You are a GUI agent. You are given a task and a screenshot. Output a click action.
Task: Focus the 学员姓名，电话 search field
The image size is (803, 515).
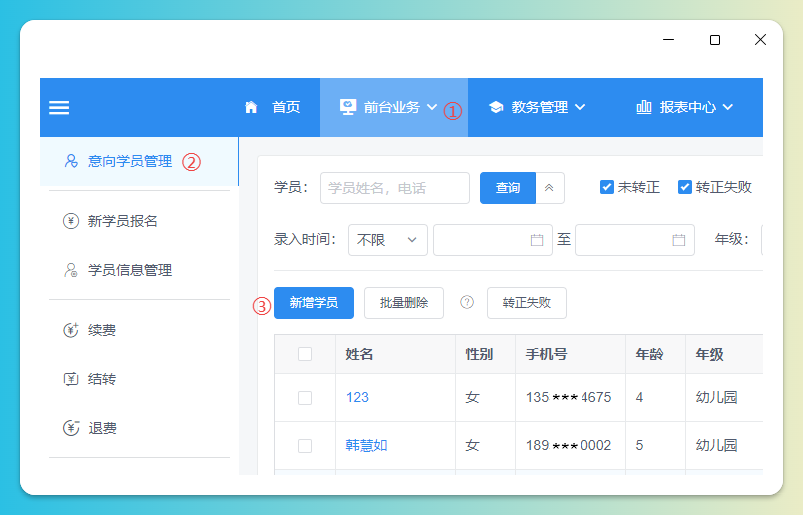tap(394, 188)
